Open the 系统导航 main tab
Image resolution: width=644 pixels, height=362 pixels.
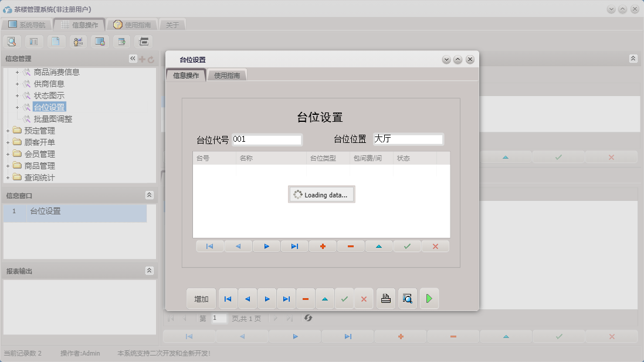click(27, 25)
